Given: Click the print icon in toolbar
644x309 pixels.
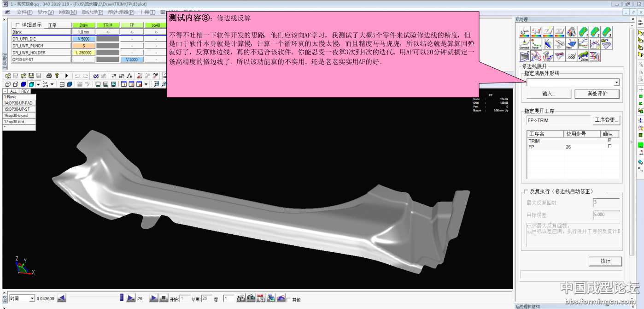Looking at the screenshot, I should coord(49,76).
